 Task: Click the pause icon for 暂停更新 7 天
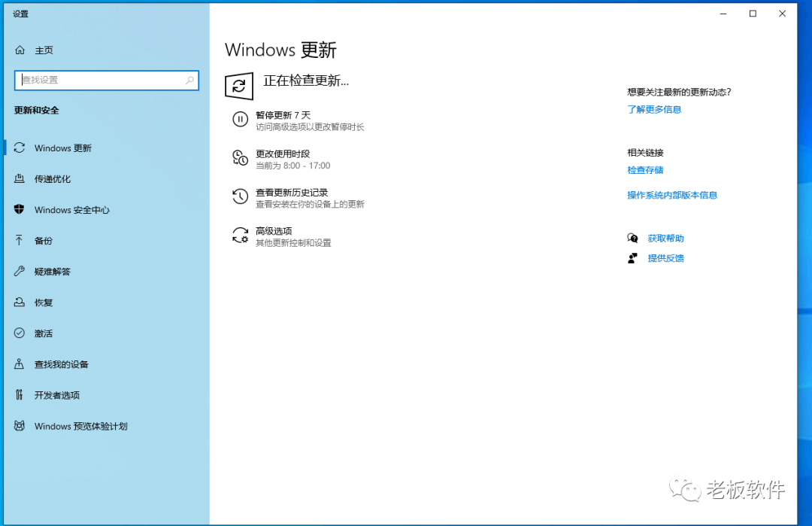tap(240, 120)
